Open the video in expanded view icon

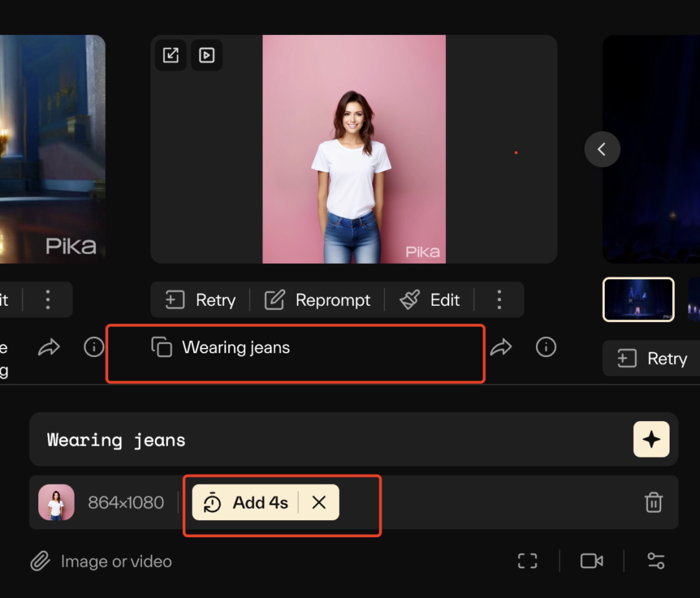pos(170,55)
